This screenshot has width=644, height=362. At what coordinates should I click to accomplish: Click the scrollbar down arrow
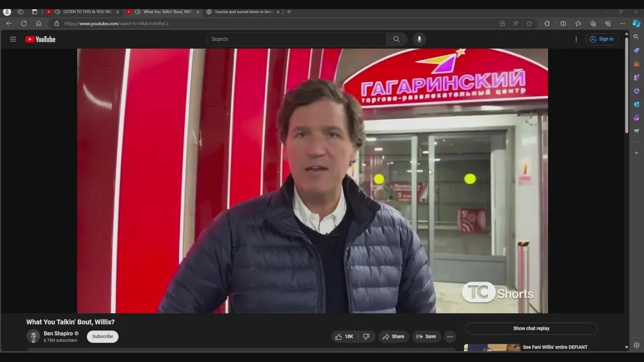coord(626,347)
